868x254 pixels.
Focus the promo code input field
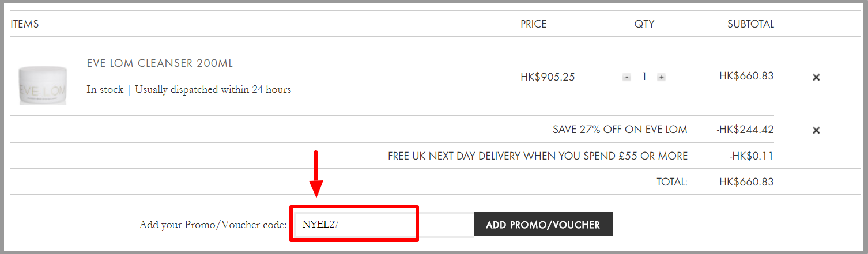(x=384, y=225)
